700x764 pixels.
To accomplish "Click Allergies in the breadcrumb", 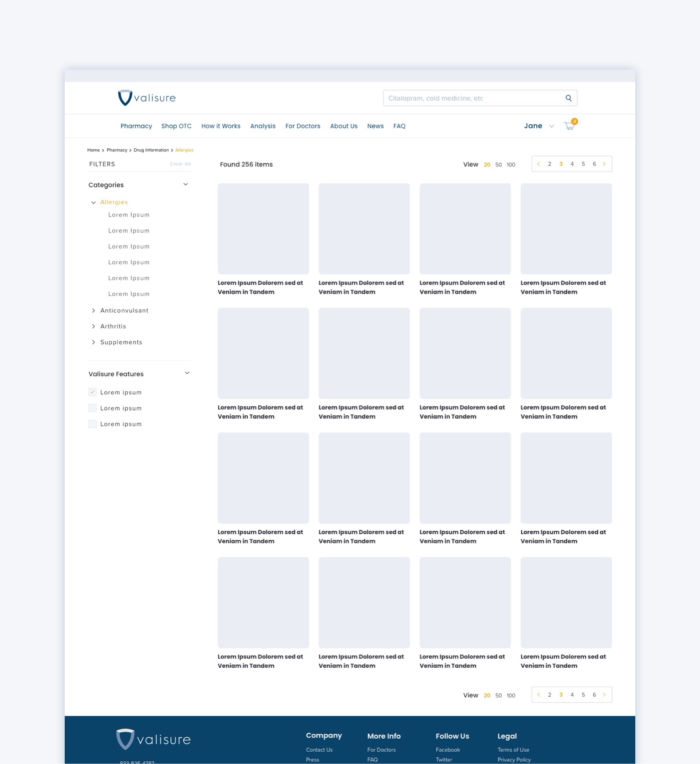I will tap(184, 150).
